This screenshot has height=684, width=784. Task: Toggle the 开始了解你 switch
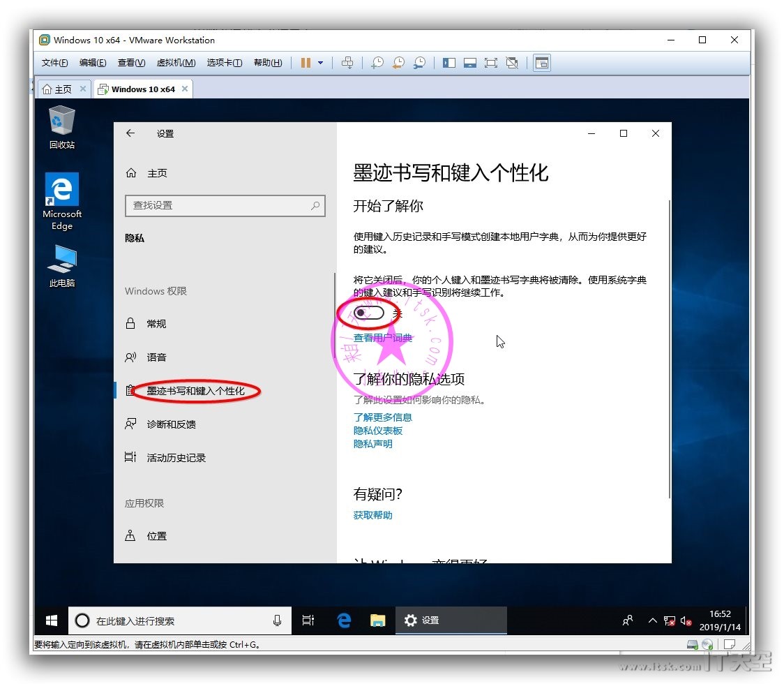[369, 313]
